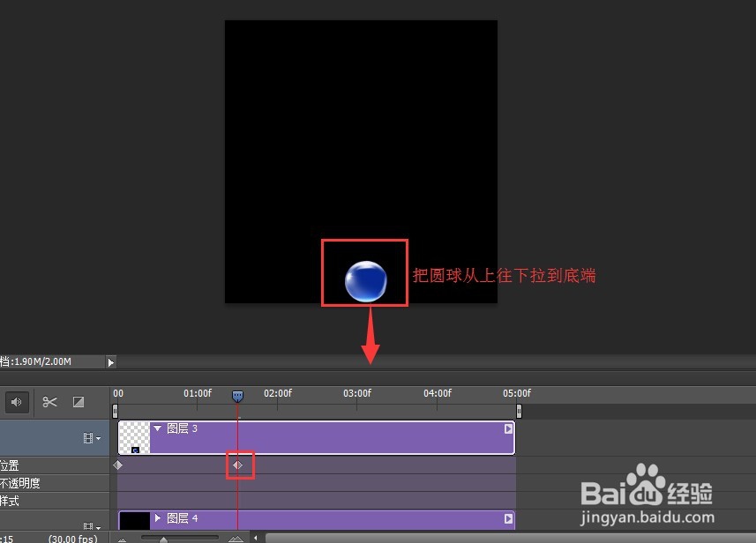
Task: Click the 30.00 fps frame rate label
Action: tap(71, 538)
